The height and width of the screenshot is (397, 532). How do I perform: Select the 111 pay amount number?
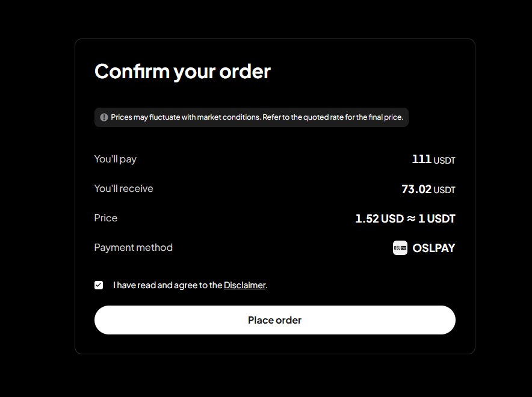(421, 159)
